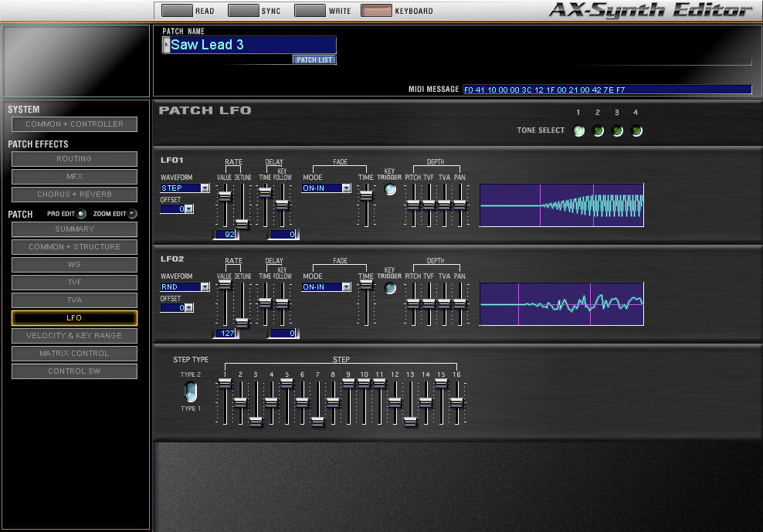
Task: Toggle LFO2 Key Trigger button
Action: pos(390,289)
